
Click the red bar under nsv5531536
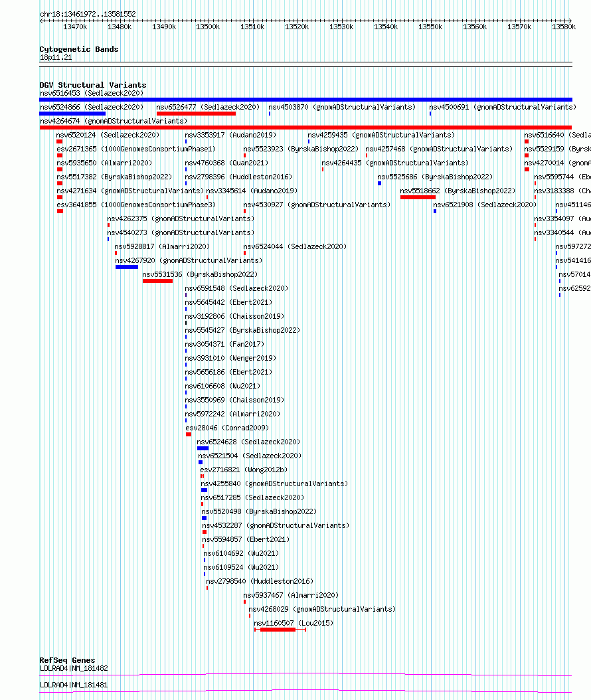coord(157,281)
